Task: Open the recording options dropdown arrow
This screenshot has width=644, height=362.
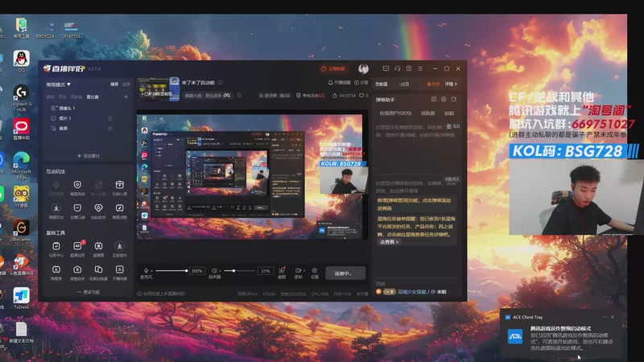Action: 304,271
